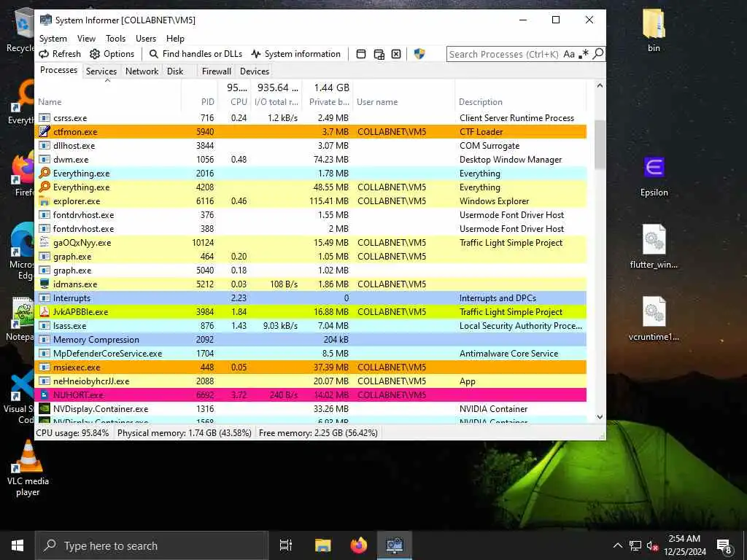Click the gaOQxNyy.exe process icon

[44, 242]
